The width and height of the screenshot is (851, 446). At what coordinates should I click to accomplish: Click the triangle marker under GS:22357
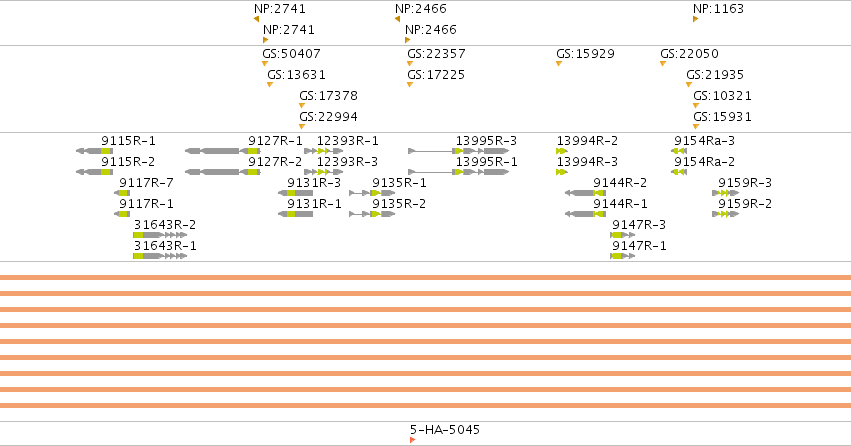[410, 63]
